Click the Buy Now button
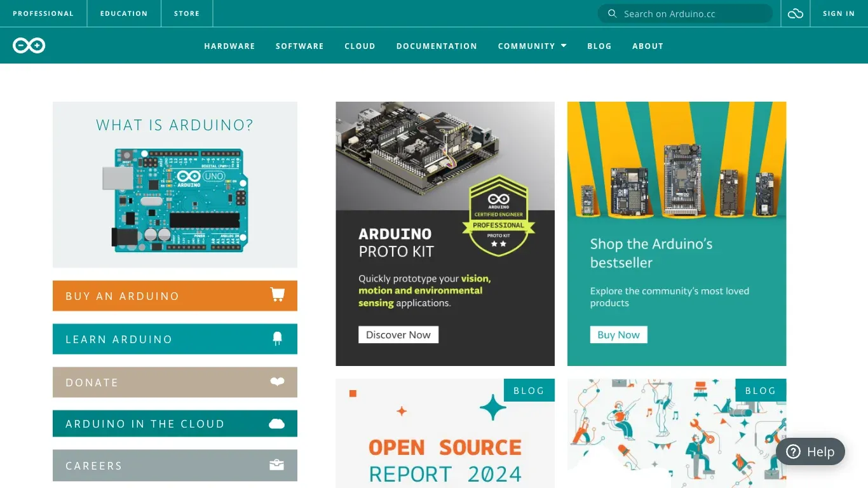 click(x=618, y=335)
